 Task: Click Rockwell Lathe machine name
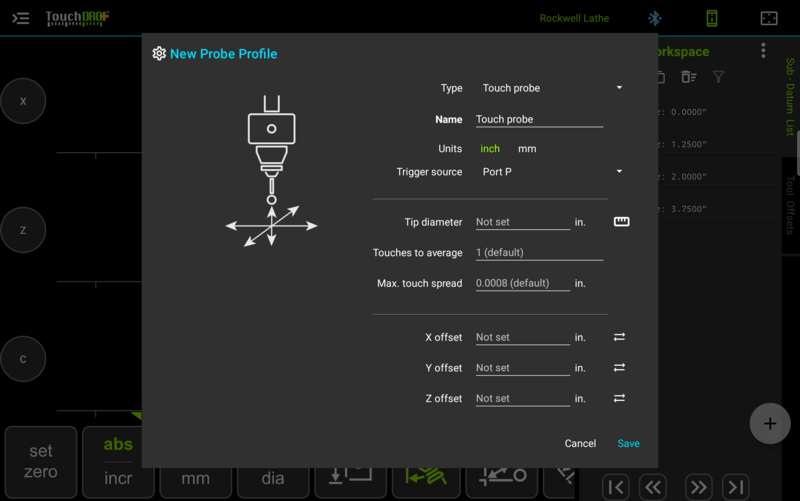(x=574, y=18)
